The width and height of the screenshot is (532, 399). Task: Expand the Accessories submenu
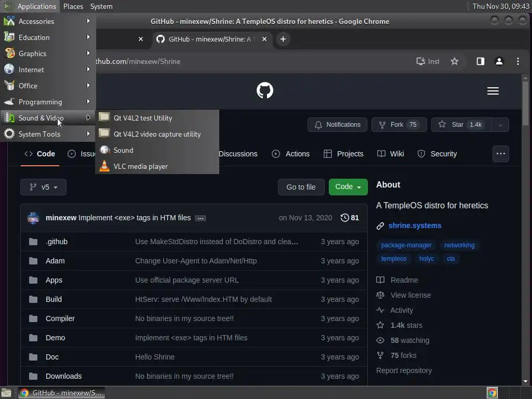[47, 21]
